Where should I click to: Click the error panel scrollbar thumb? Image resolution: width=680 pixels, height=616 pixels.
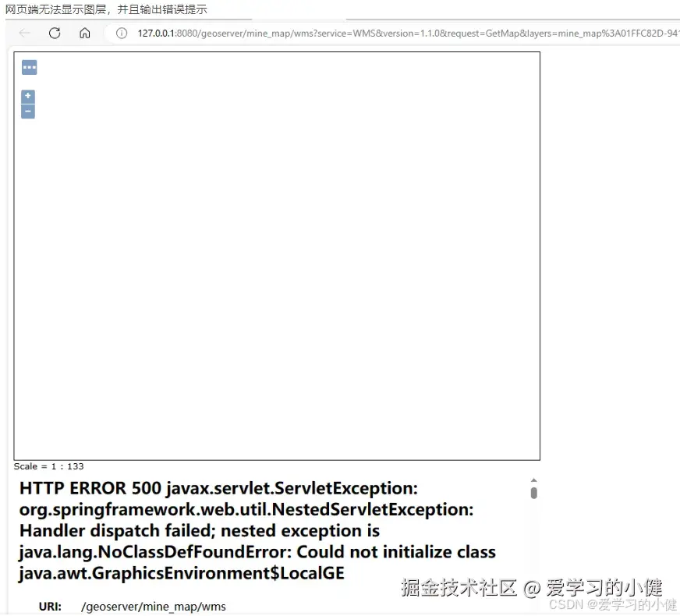point(534,493)
